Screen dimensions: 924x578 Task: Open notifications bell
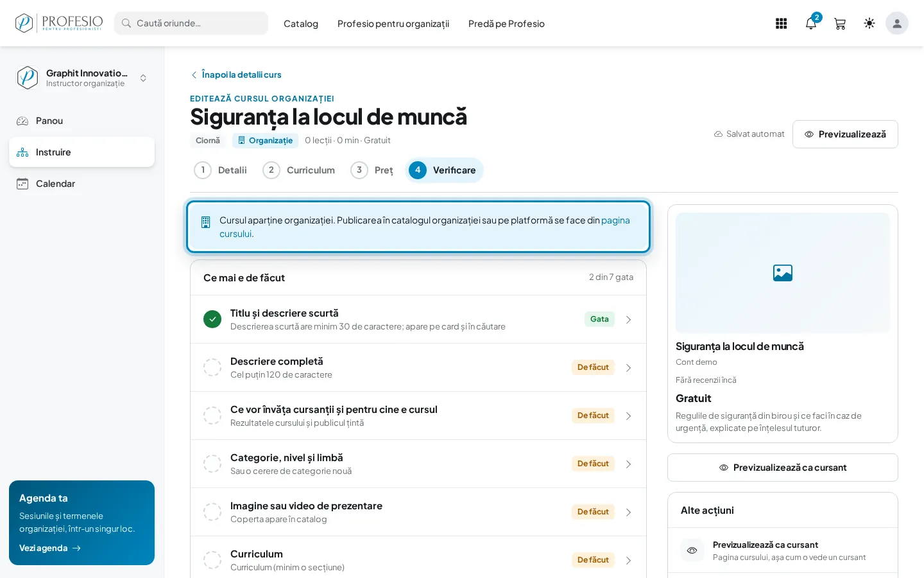[811, 24]
